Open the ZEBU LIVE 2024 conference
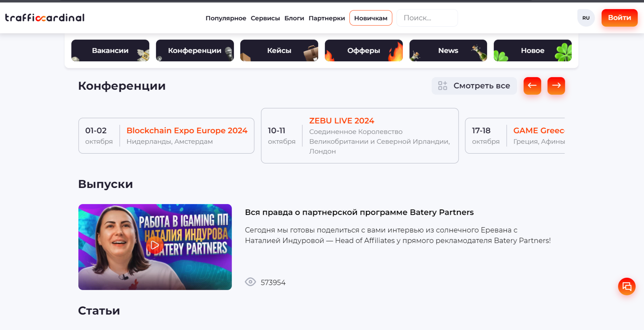Viewport: 644px width, 330px height. [341, 121]
